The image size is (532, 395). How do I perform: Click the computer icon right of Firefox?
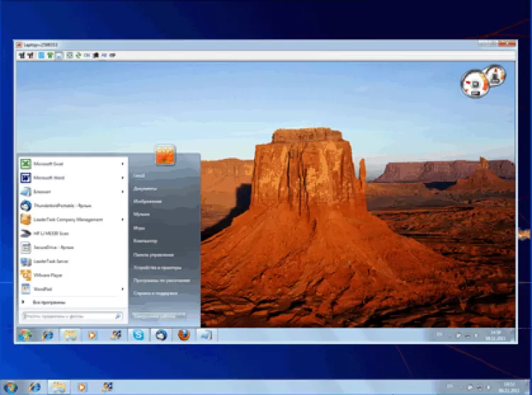pyautogui.click(x=206, y=335)
